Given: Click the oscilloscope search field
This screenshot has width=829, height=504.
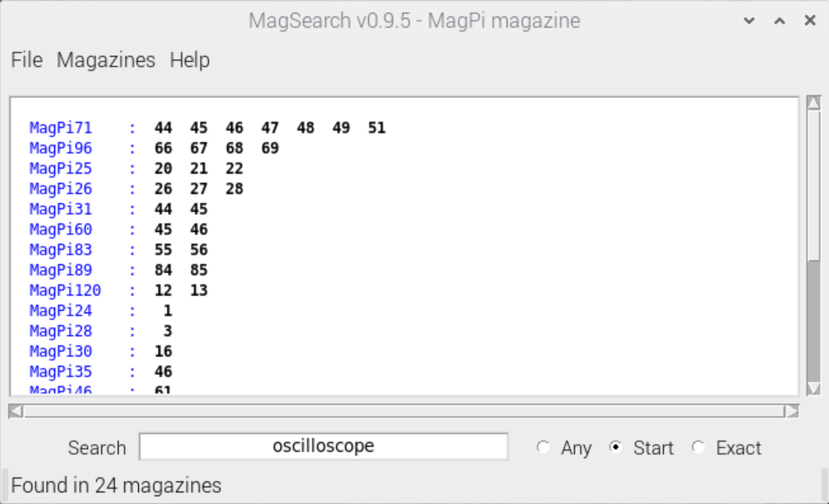Looking at the screenshot, I should click(x=323, y=446).
